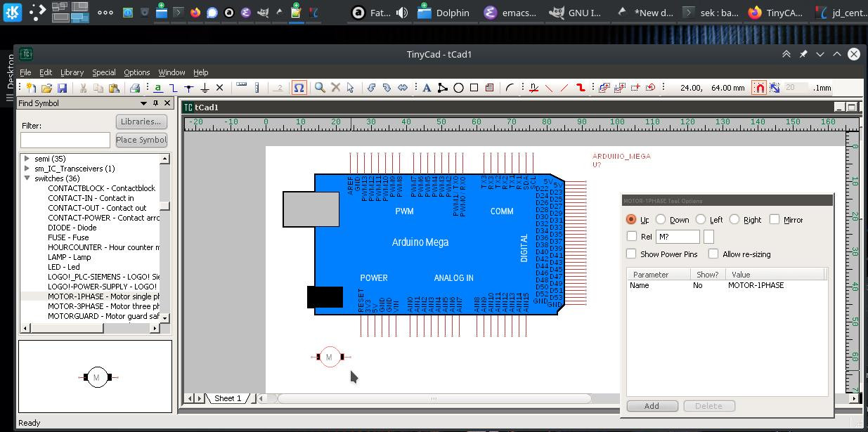This screenshot has height=432, width=868.
Task: Activate the Zoom magnifier tool
Action: click(318, 88)
